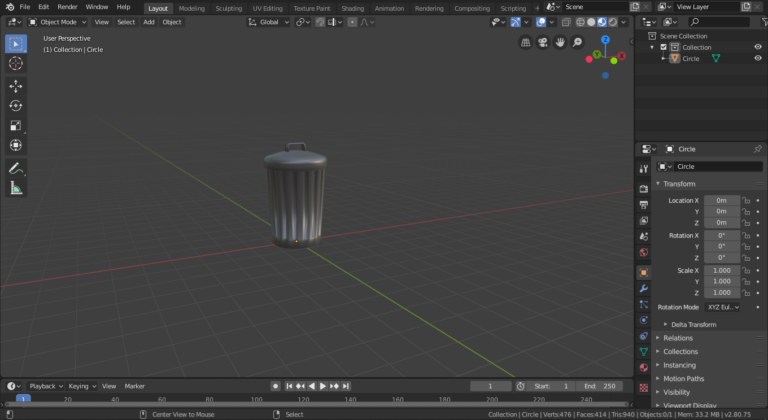Select the Annotate pencil tool
The width and height of the screenshot is (768, 420).
tap(16, 167)
